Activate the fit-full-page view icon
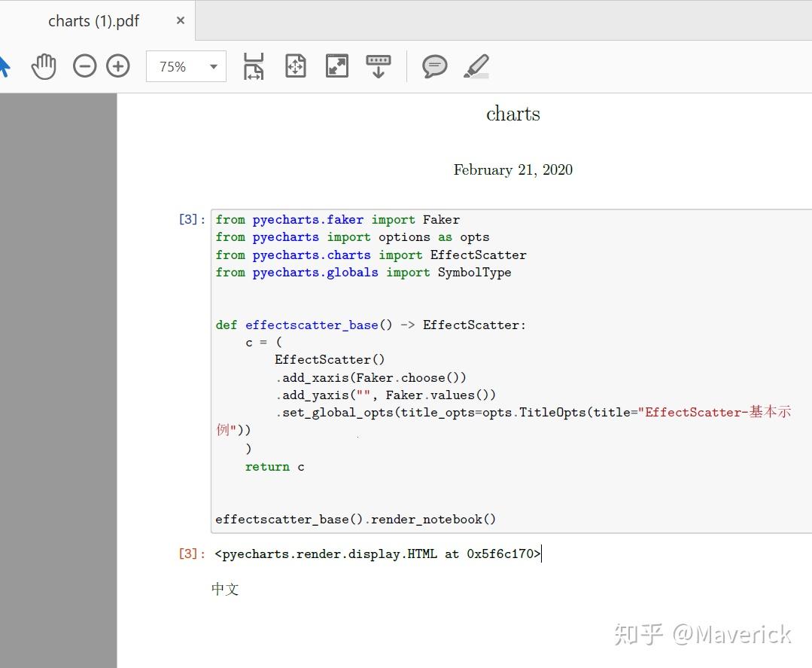 coord(295,66)
